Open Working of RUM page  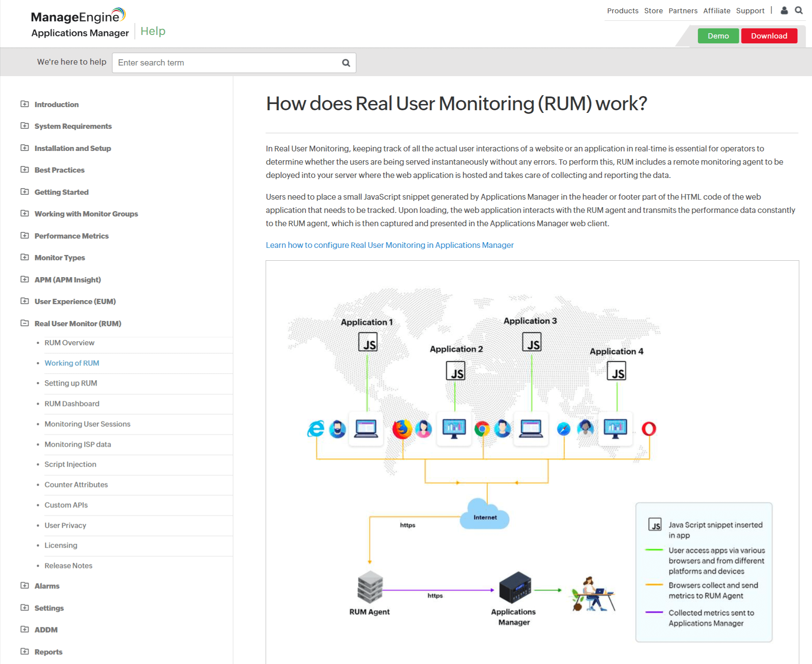[72, 363]
